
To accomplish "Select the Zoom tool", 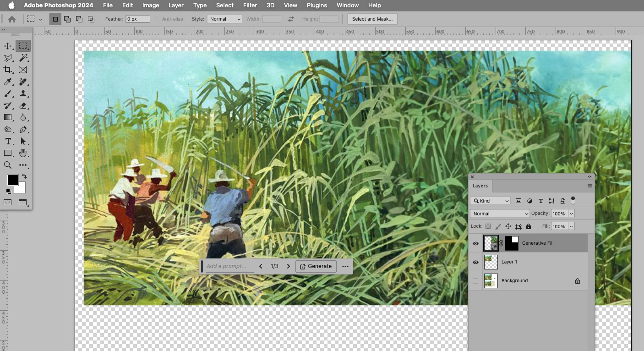I will click(x=8, y=165).
